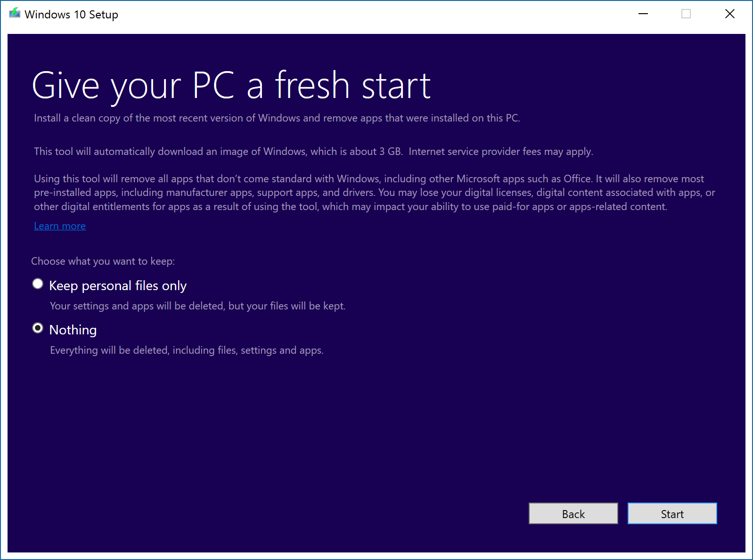Go back using the Back button
This screenshot has width=753, height=560.
click(573, 513)
